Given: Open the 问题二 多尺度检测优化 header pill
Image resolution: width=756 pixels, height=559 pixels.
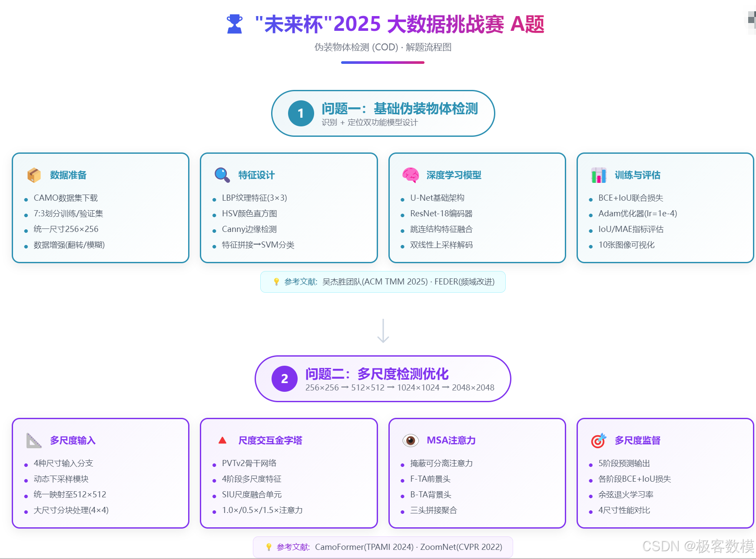Looking at the screenshot, I should pos(382,378).
